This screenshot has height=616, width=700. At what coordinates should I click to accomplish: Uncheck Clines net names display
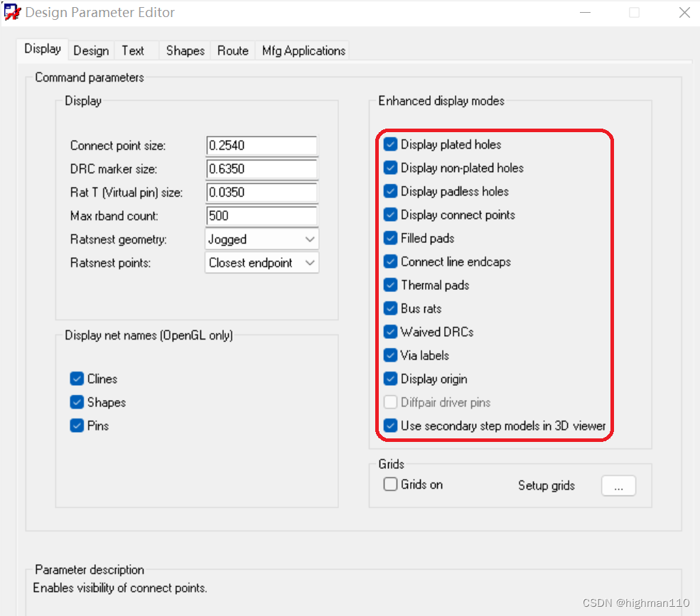[x=77, y=379]
